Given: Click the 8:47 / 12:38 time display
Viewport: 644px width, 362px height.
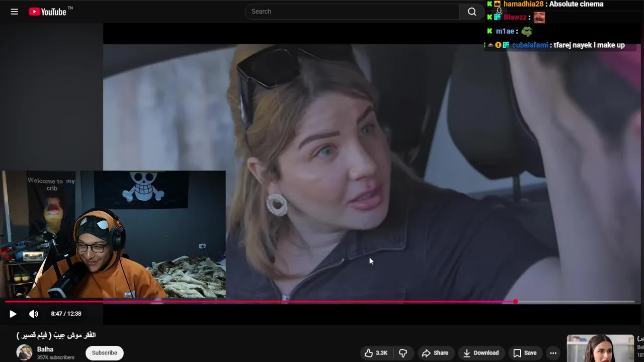Looking at the screenshot, I should [66, 314].
